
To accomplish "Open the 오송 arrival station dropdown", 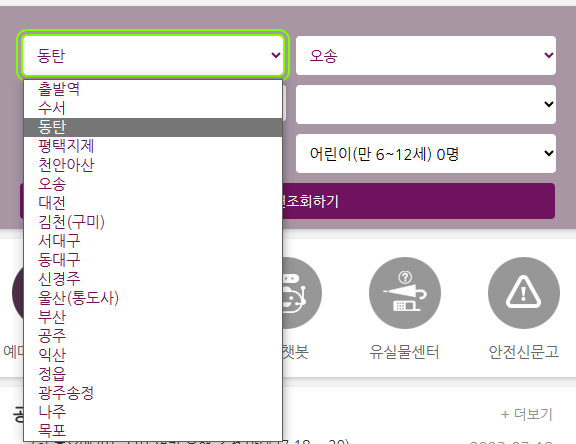I will click(x=426, y=55).
